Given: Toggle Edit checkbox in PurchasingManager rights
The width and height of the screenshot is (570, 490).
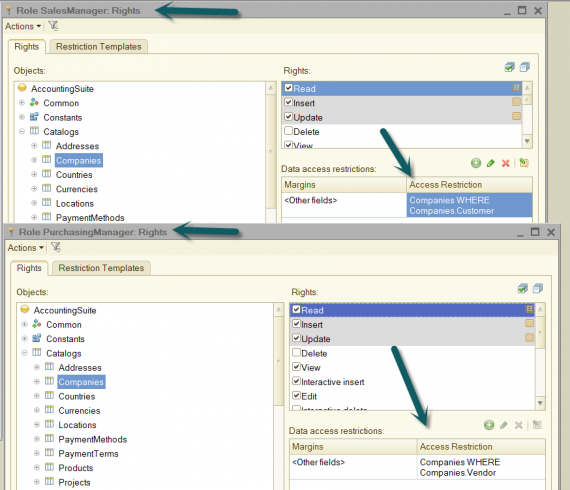Looking at the screenshot, I should [x=296, y=395].
